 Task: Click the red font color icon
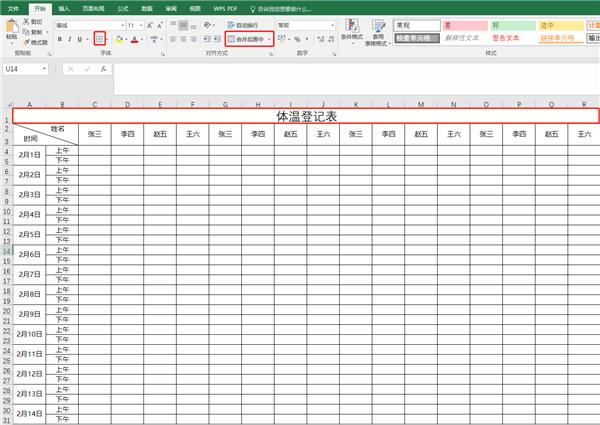(x=134, y=39)
